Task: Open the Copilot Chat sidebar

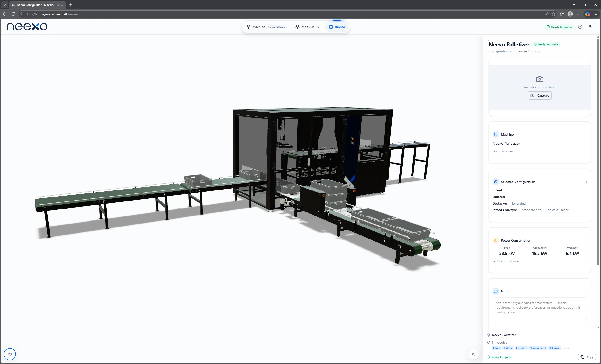Action: click(591, 14)
